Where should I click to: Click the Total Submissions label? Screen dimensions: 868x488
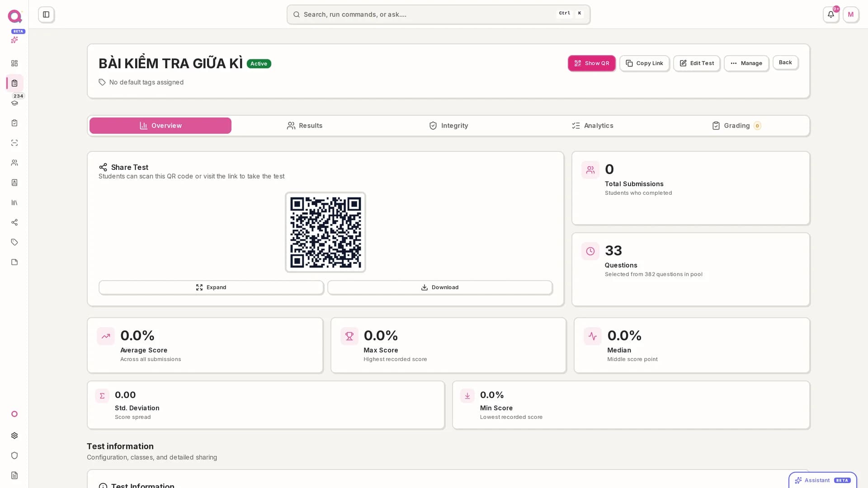click(x=634, y=184)
